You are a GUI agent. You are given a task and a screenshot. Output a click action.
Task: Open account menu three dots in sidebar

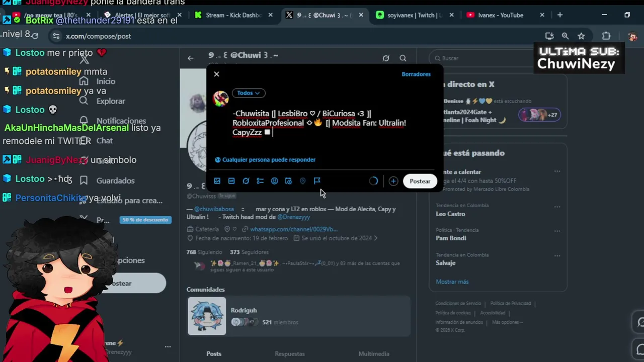pyautogui.click(x=168, y=347)
